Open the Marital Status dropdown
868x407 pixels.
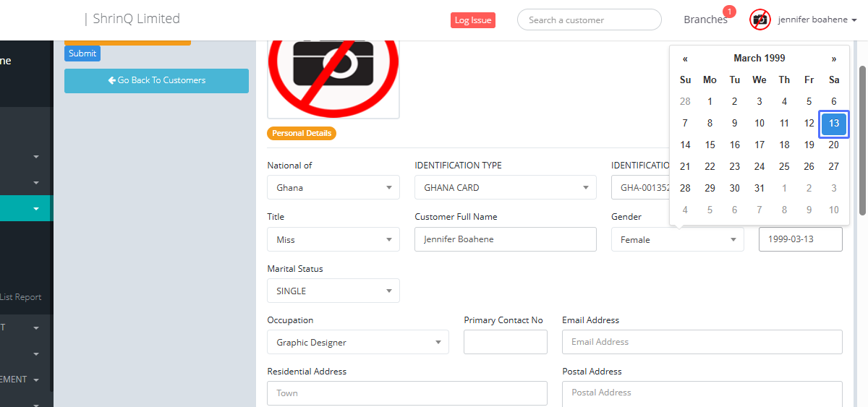[x=333, y=291]
